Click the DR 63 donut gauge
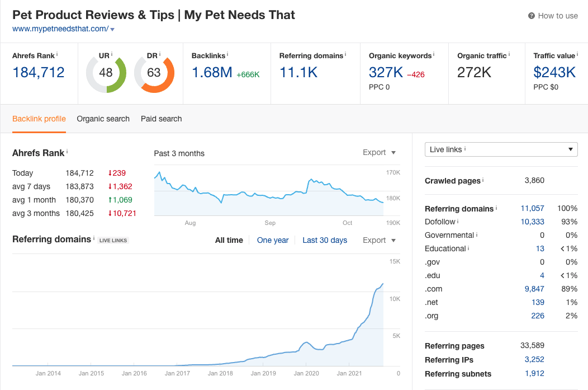Viewport: 588px width, 390px height. tap(154, 73)
